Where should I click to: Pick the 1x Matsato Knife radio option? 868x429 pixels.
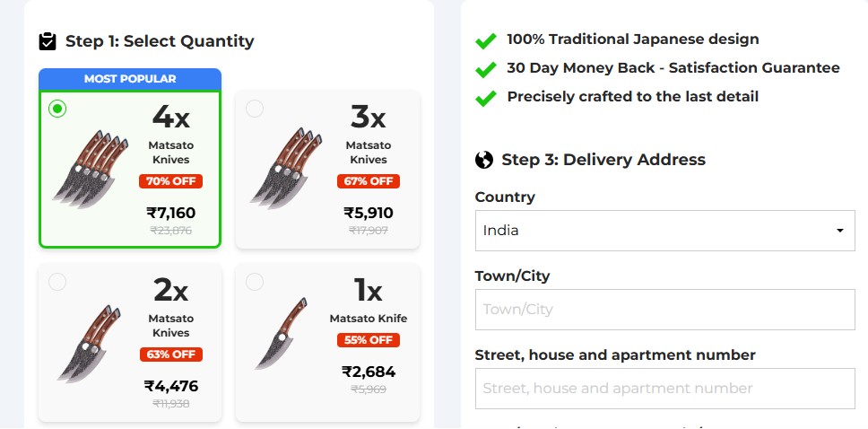tap(255, 283)
